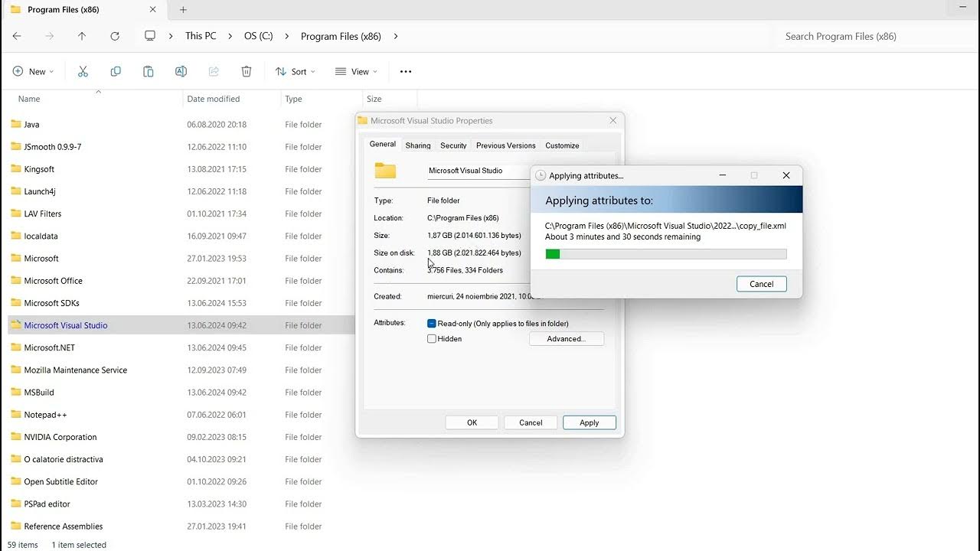Open the Advanced... attributes button
Image resolution: width=980 pixels, height=551 pixels.
pyautogui.click(x=567, y=338)
